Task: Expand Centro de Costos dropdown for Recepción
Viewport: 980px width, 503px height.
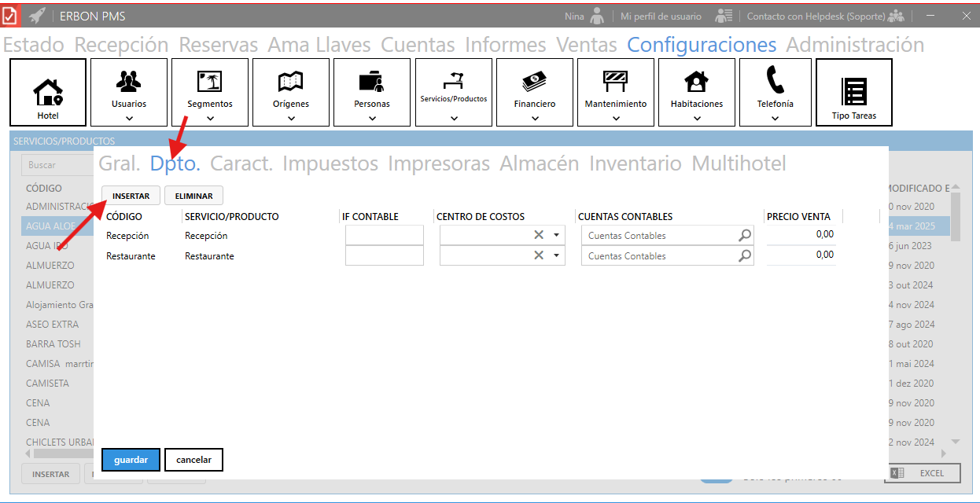Action: click(x=556, y=235)
